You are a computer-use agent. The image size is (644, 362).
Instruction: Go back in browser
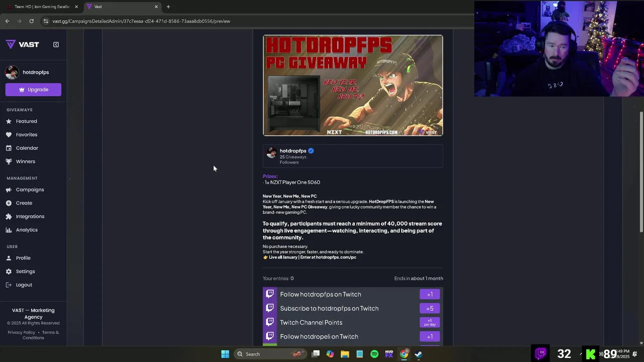pyautogui.click(x=7, y=21)
